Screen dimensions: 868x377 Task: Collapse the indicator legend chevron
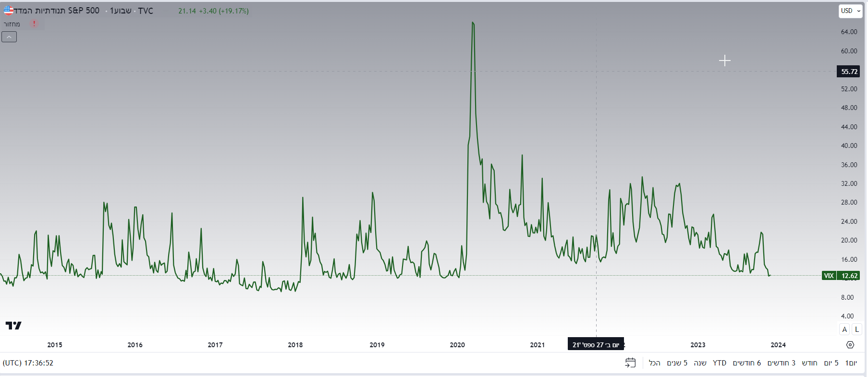pyautogui.click(x=9, y=37)
